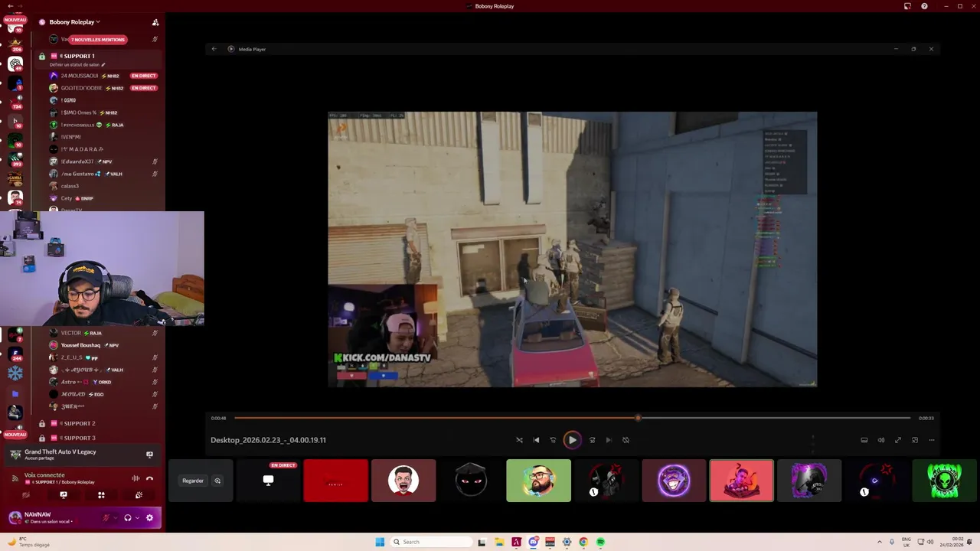Toggle noise suppression waveform icon
Image resolution: width=980 pixels, height=551 pixels.
[x=136, y=478]
